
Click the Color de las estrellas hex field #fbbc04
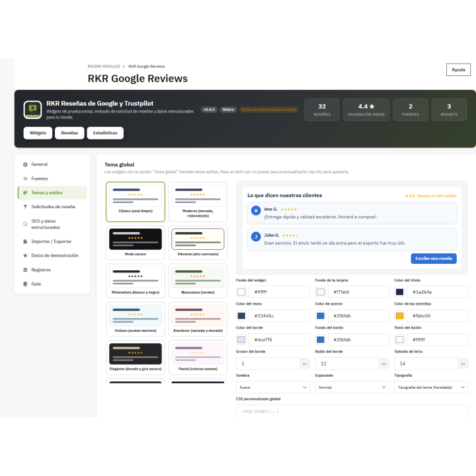(438, 316)
